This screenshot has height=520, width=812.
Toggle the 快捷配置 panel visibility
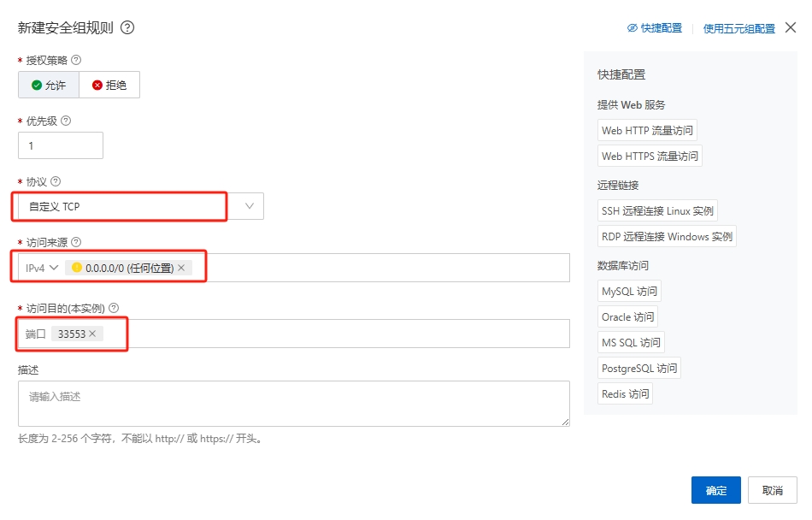point(655,28)
